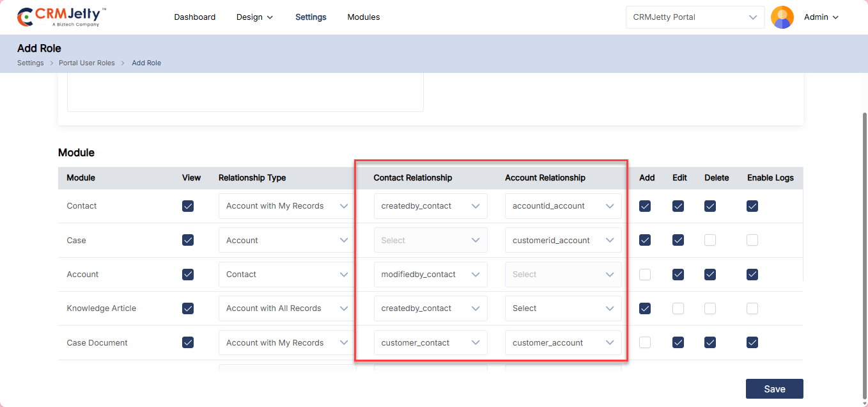Go to the Modules menu item
The height and width of the screenshot is (407, 868).
(x=363, y=17)
